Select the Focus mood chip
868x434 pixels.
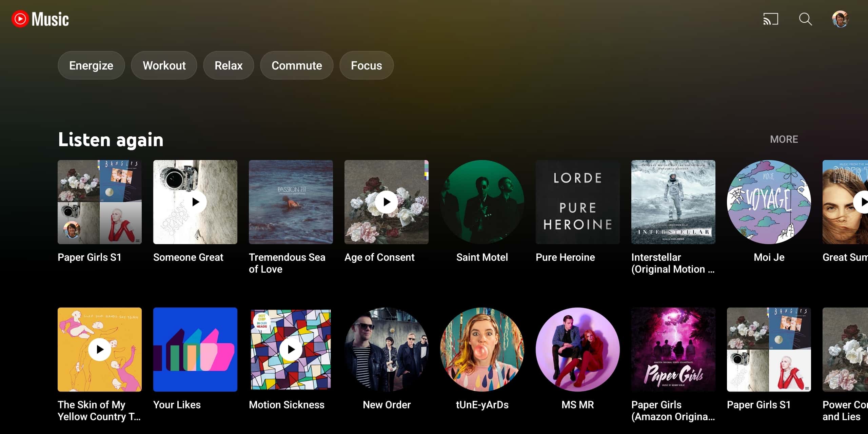coord(366,65)
